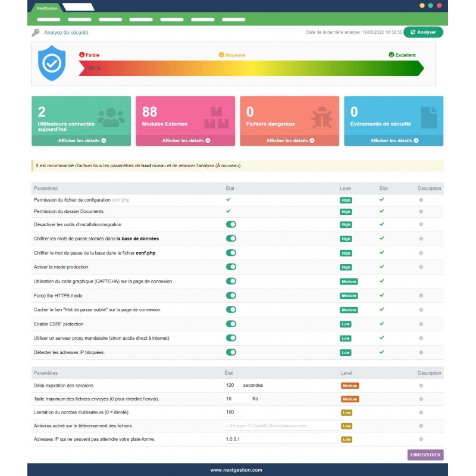Viewport: 476px width, 476px height.
Task: Click the green Analyser button
Action: click(423, 32)
